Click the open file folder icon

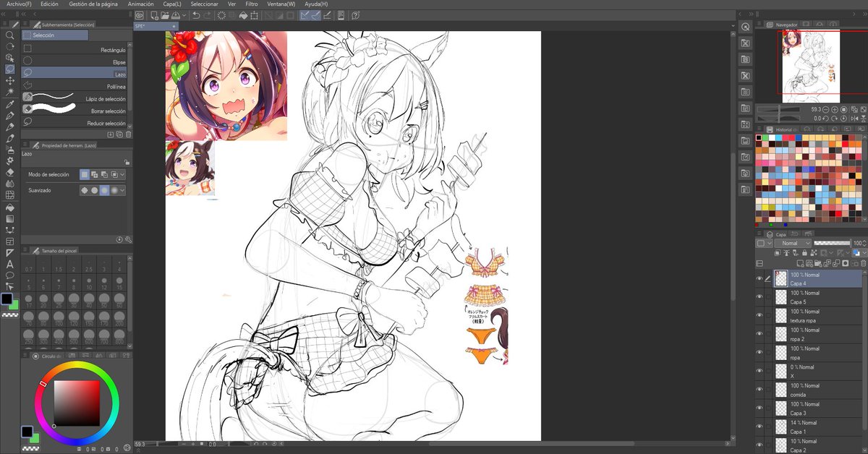(x=166, y=15)
